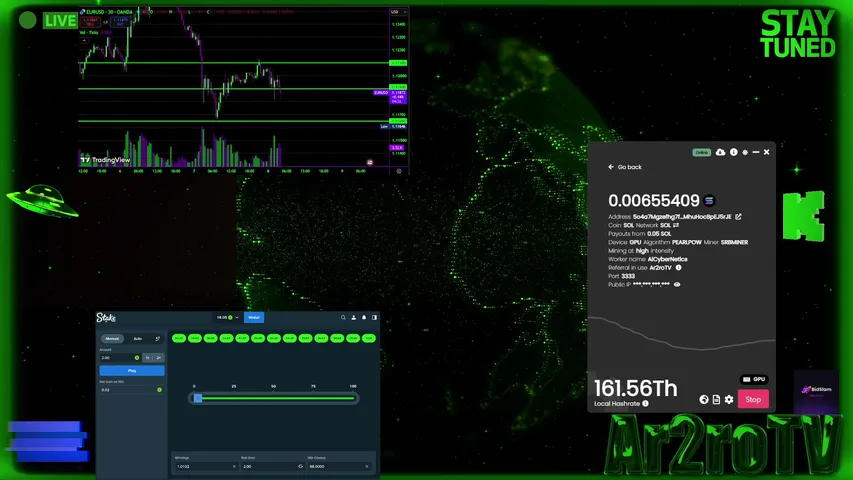853x480 pixels.
Task: Open the info icon in miner title bar
Action: pyautogui.click(x=733, y=152)
